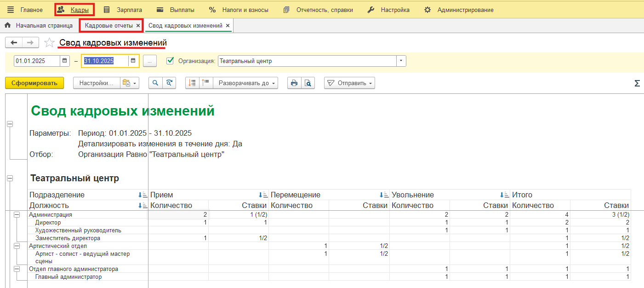Go forward with the right arrow button
644x288 pixels.
[x=30, y=43]
